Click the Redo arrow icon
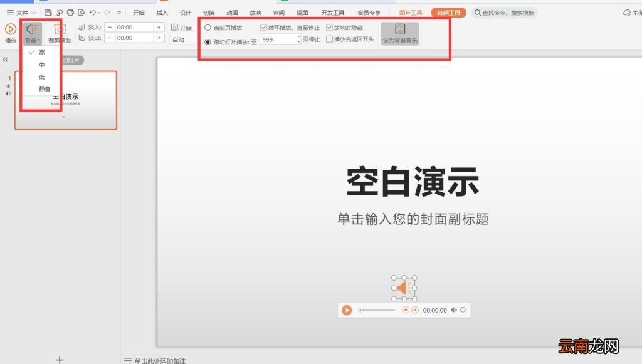Viewport: 642px width, 364px height. [107, 13]
